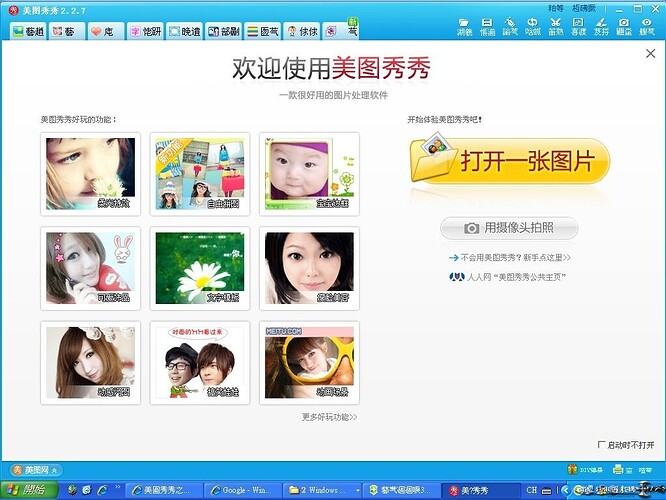
Task: Expand the hidden system tray icons arrow
Action: (x=565, y=490)
